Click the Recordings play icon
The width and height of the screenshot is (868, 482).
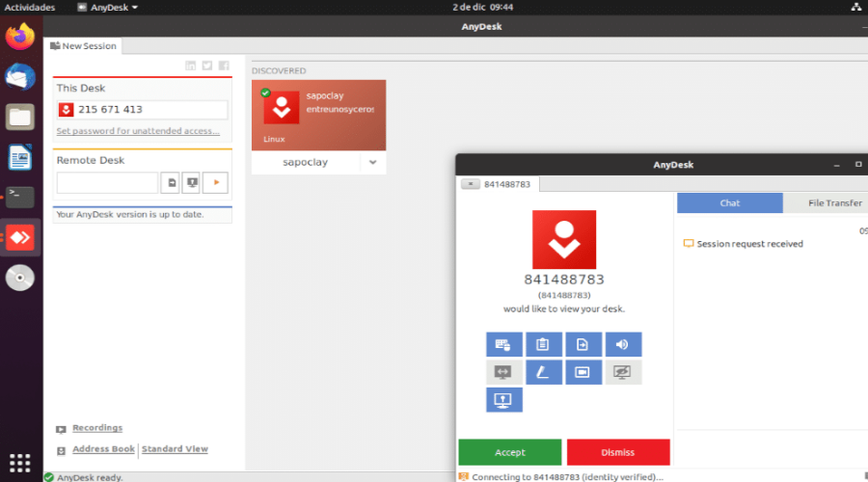tap(61, 429)
